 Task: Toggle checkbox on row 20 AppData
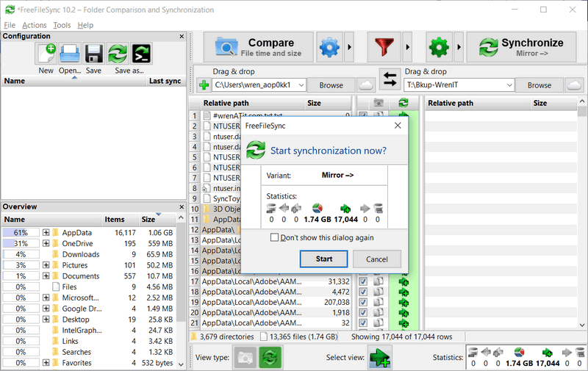click(363, 312)
